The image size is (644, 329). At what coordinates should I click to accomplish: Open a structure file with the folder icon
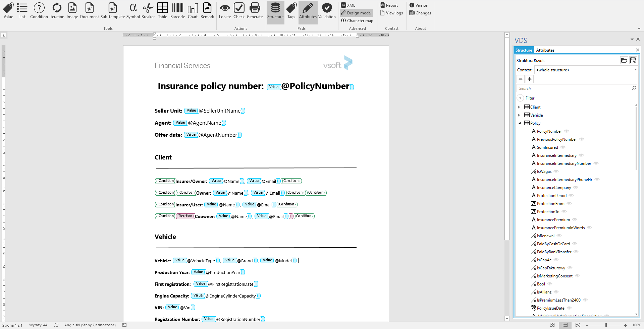[x=624, y=60]
